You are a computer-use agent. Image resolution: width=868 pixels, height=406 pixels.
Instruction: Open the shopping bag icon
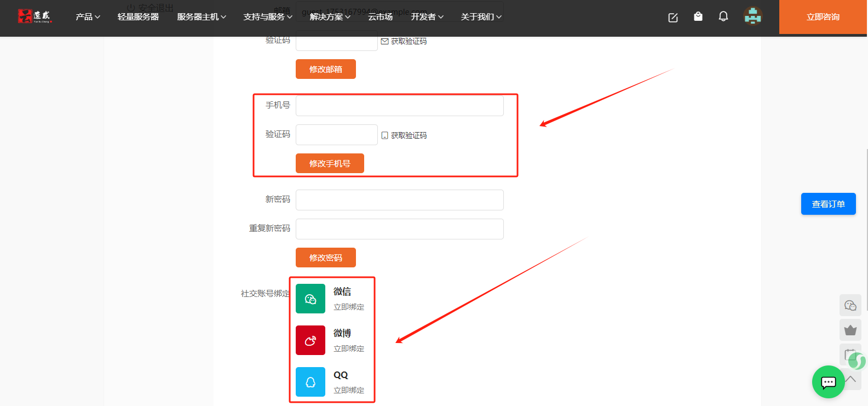698,16
